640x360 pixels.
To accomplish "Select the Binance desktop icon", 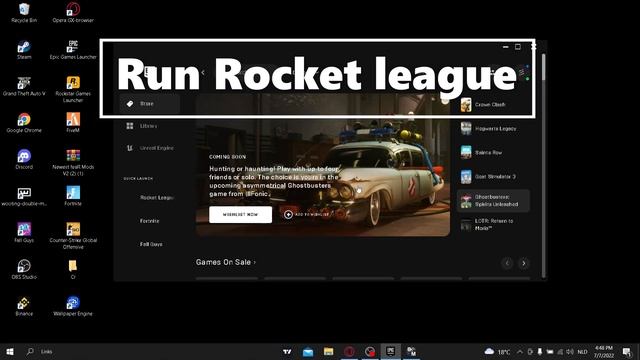I will tap(24, 307).
